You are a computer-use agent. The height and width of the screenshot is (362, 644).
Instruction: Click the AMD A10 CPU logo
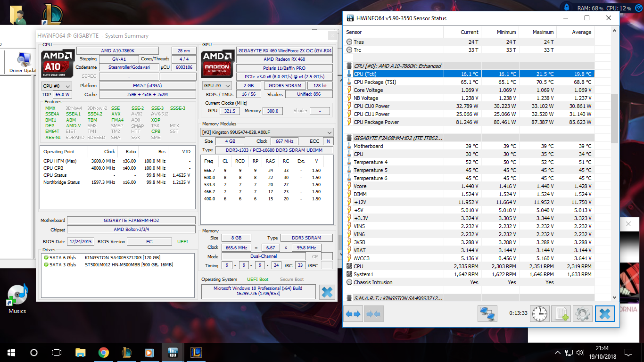pyautogui.click(x=58, y=64)
